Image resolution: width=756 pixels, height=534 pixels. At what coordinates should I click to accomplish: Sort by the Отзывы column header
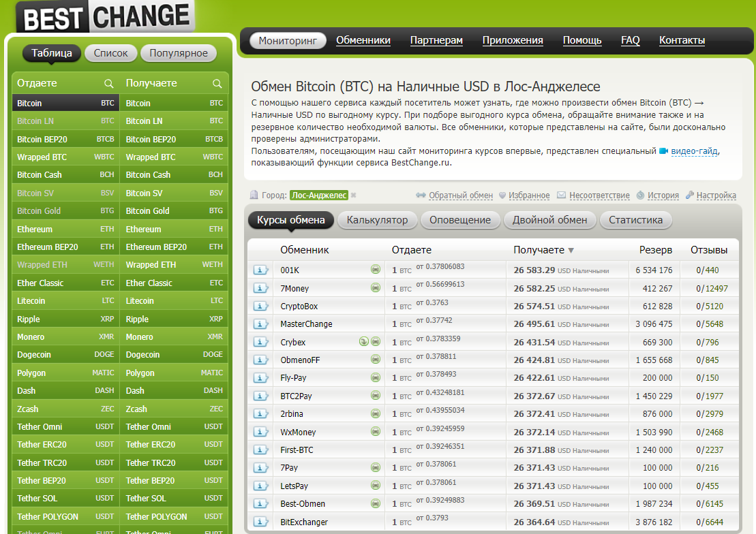coord(709,250)
